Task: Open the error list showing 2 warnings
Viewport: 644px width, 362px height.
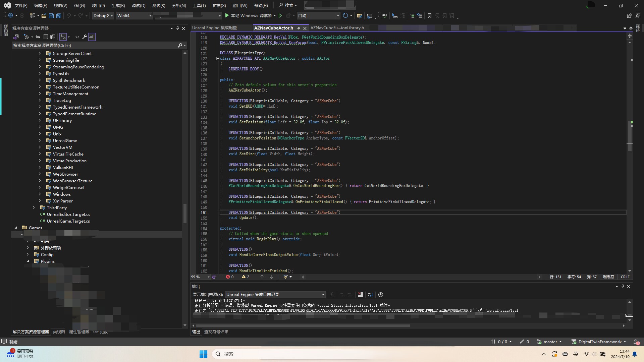Action: pyautogui.click(x=246, y=277)
